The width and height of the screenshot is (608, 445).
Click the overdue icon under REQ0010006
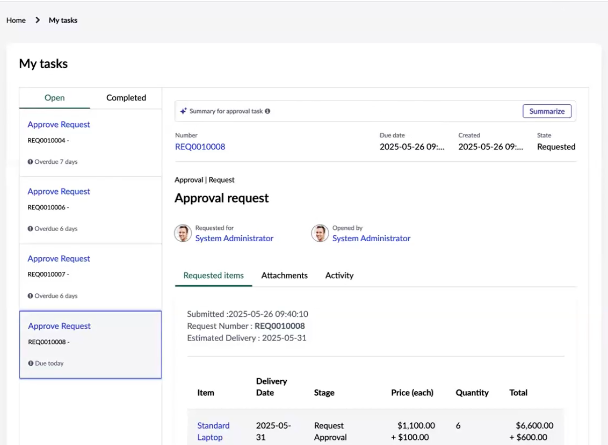[x=30, y=229]
